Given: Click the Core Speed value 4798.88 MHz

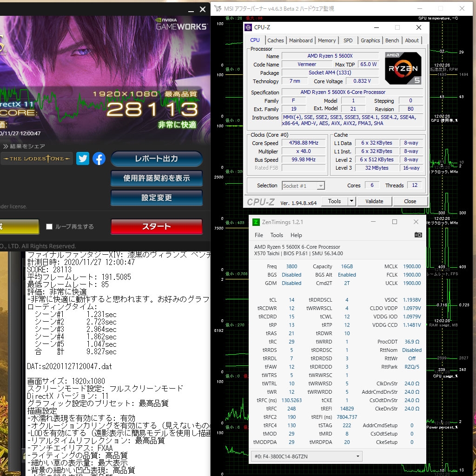Looking at the screenshot, I should pos(303,143).
